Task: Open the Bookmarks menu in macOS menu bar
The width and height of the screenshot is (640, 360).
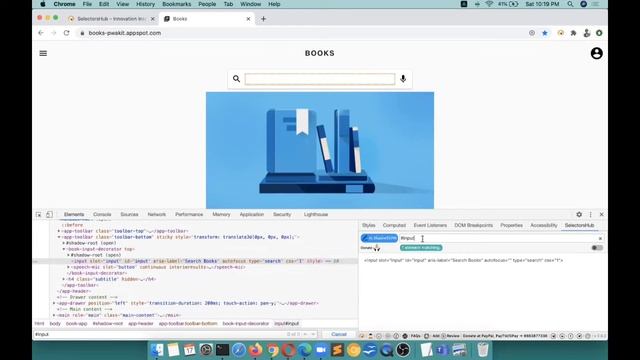Action: click(x=177, y=4)
